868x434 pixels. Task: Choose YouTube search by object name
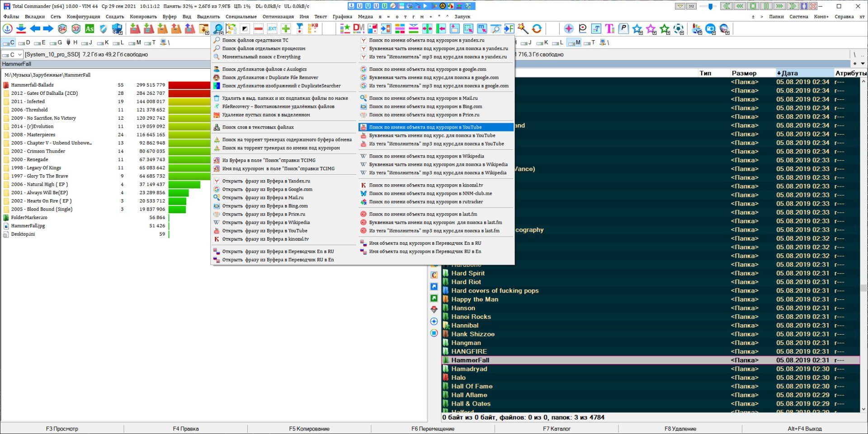[x=425, y=127]
